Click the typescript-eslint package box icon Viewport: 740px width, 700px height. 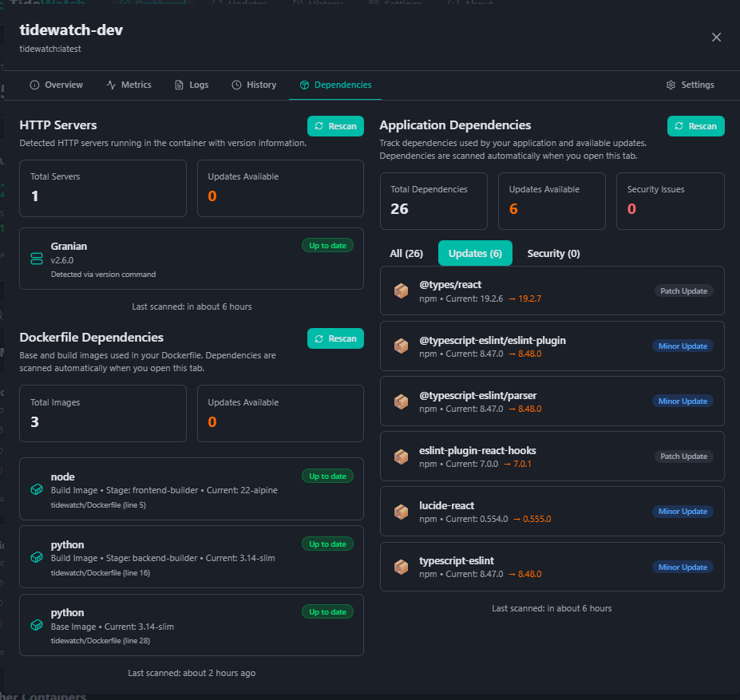coord(401,567)
